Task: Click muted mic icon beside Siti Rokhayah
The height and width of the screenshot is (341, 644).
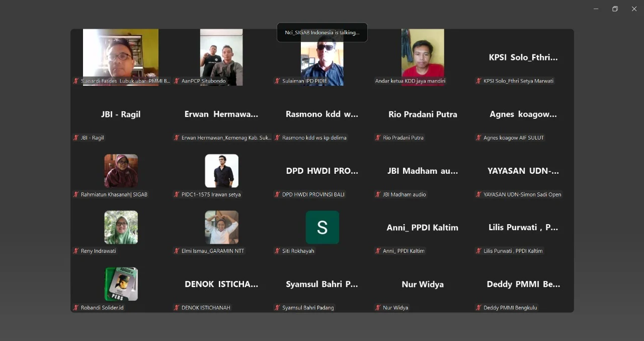Action: point(277,251)
